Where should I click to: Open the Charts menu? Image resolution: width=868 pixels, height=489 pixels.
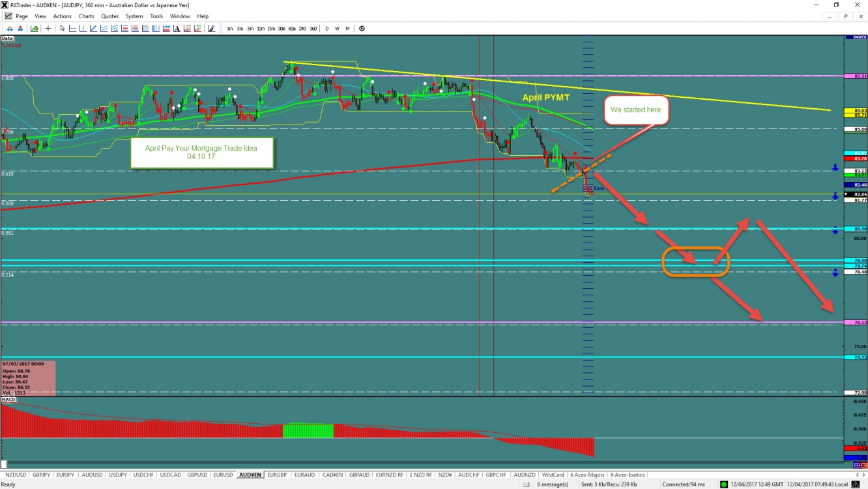[86, 16]
